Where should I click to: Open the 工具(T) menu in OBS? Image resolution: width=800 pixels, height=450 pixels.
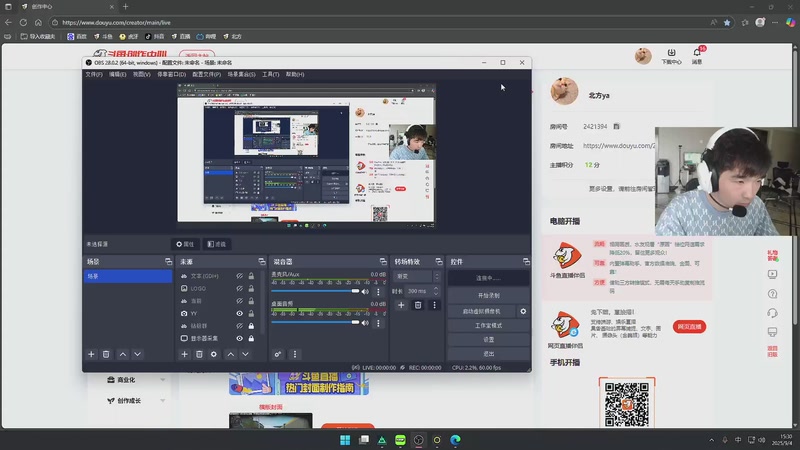point(270,74)
